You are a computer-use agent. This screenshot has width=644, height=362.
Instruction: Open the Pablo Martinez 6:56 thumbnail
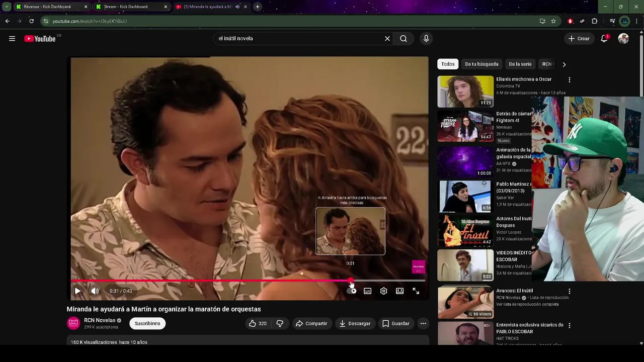click(x=465, y=197)
